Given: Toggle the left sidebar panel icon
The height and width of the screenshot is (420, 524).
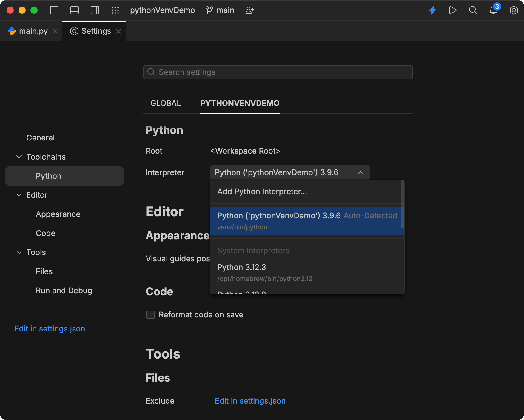Looking at the screenshot, I should pyautogui.click(x=54, y=10).
